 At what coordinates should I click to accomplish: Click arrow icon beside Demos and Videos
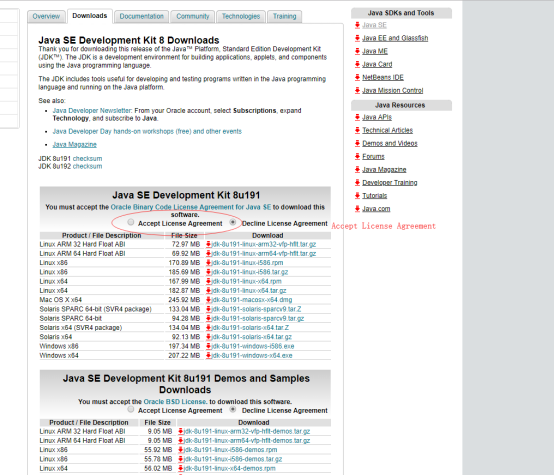click(x=357, y=143)
